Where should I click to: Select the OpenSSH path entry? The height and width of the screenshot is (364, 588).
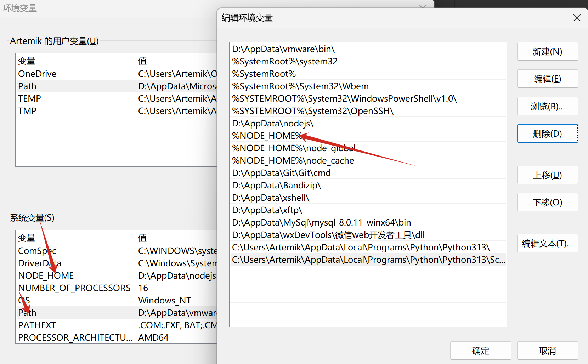[x=313, y=111]
